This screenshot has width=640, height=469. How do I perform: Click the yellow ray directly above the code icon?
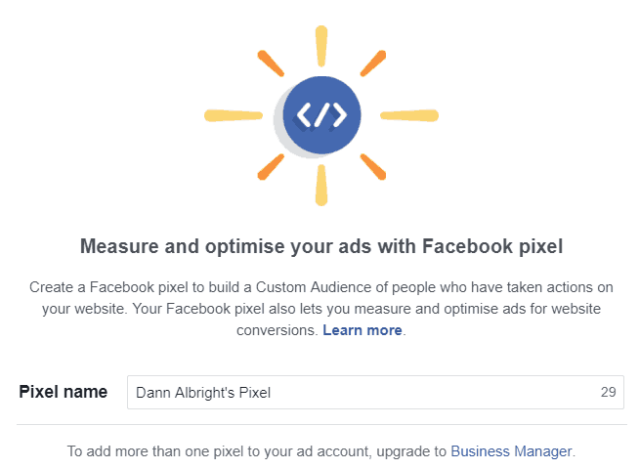click(x=321, y=46)
